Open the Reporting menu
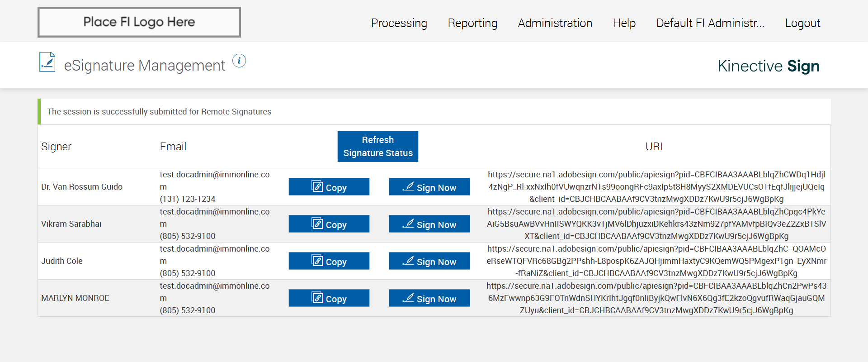The height and width of the screenshot is (362, 868). tap(472, 23)
